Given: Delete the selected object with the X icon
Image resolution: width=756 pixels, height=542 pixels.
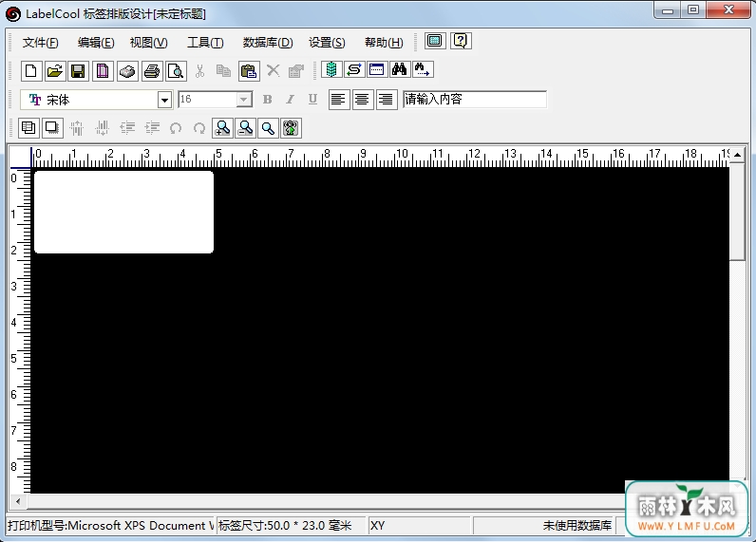Looking at the screenshot, I should pos(273,71).
